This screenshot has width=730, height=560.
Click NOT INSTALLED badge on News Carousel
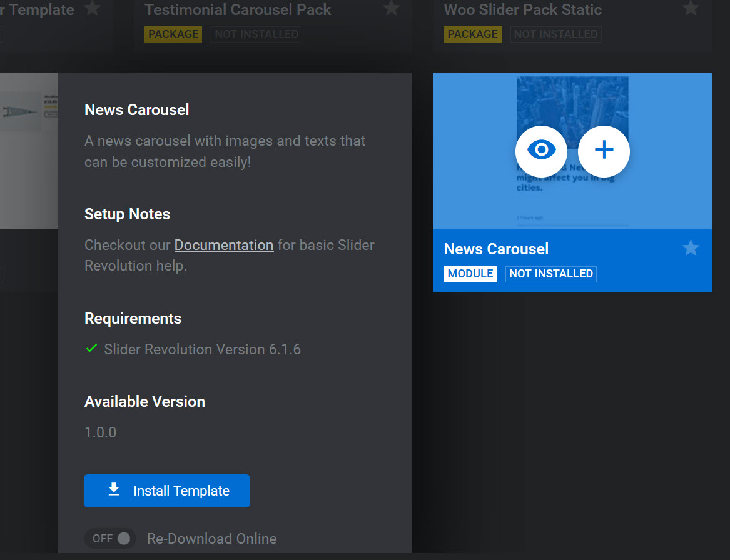(550, 274)
